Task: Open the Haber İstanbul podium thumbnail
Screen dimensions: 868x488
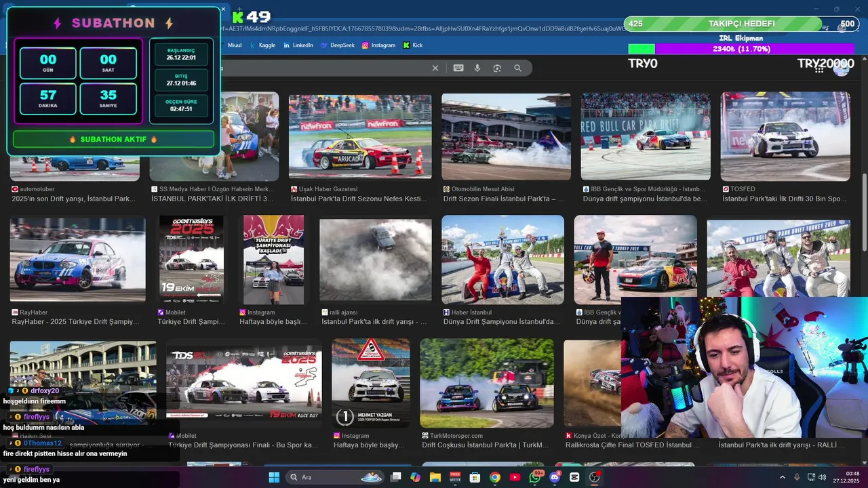Action: coord(502,260)
